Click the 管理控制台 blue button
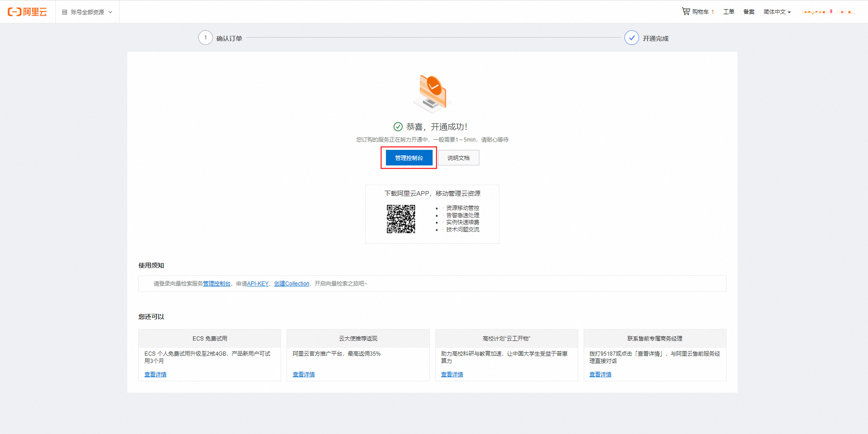868x434 pixels. click(409, 158)
